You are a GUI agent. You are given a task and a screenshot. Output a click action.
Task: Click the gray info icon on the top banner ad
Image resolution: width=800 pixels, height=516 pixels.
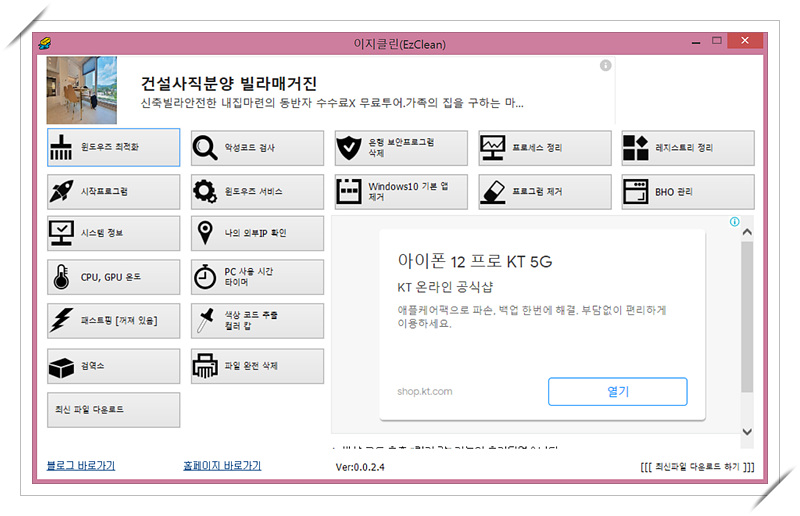point(606,65)
